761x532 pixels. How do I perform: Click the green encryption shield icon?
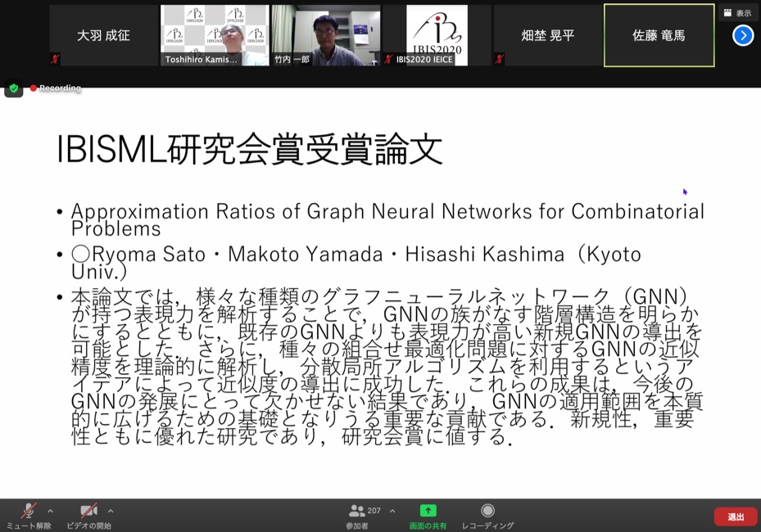pos(13,88)
